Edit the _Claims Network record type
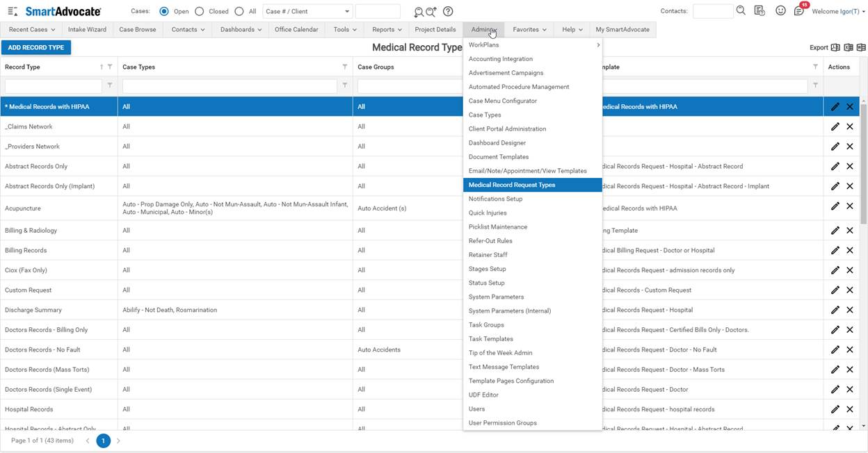Screen dimensions: 868x453 (x=835, y=126)
